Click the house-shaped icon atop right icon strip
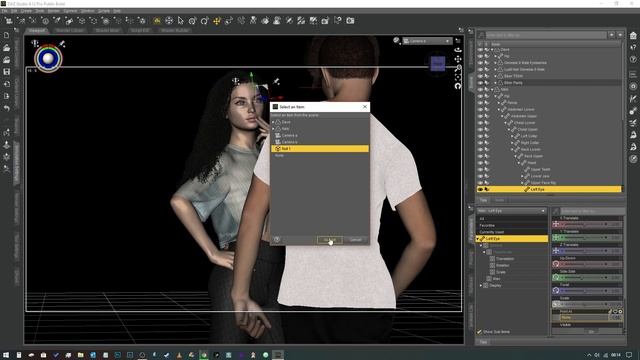This screenshot has height=360, width=640. pos(633,36)
